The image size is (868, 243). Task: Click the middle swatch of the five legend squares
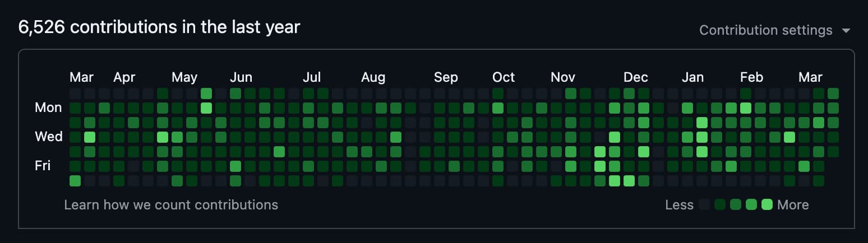point(736,205)
